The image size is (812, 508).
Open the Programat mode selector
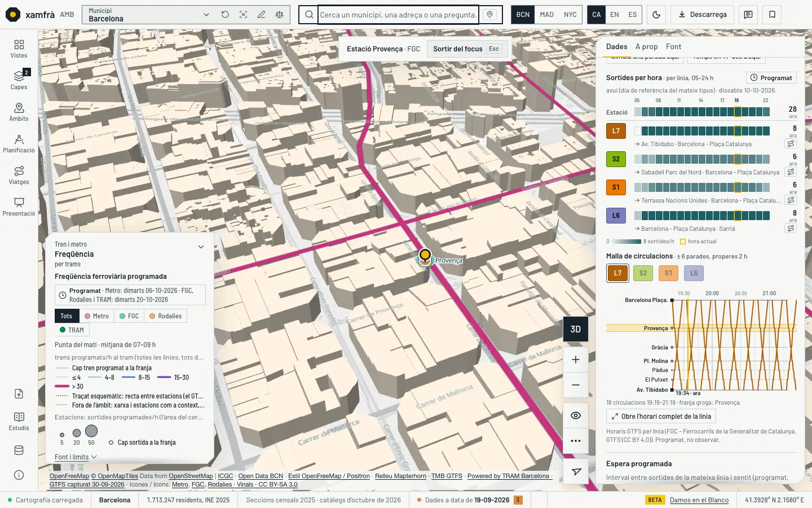click(771, 78)
